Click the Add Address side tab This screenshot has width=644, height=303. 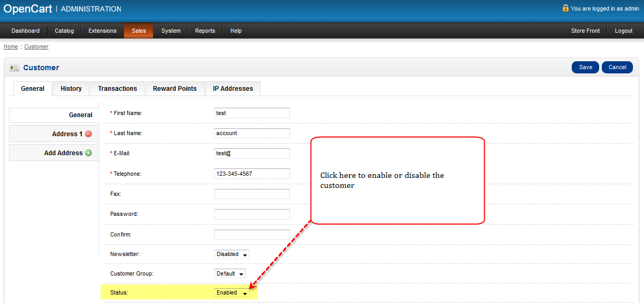(54, 153)
